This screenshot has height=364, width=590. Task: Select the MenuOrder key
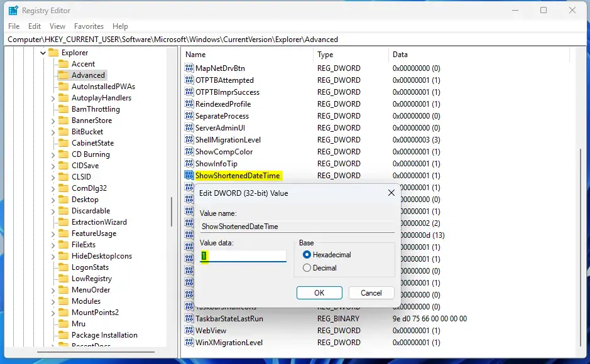point(90,289)
